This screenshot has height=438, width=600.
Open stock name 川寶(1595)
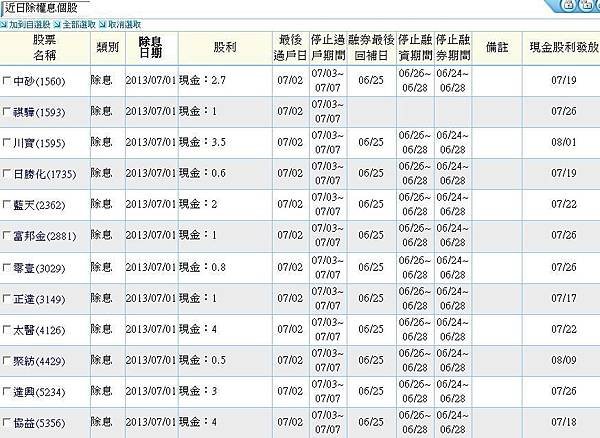click(39, 143)
